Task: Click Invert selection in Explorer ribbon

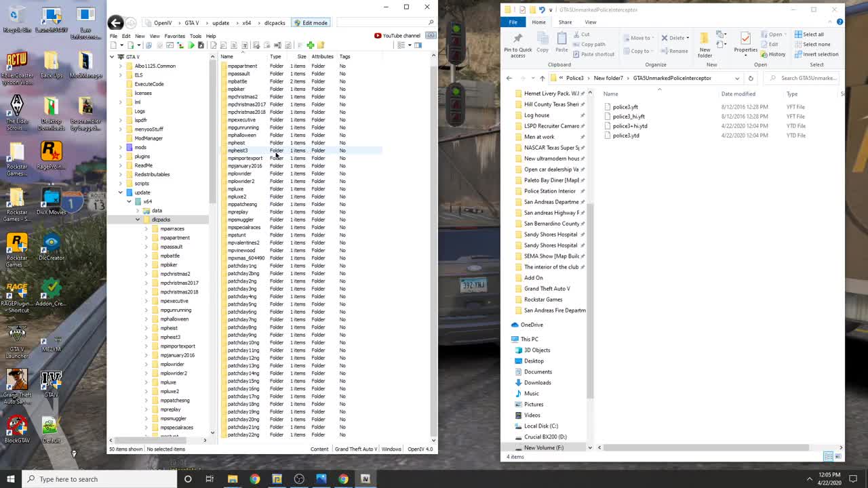Action: pyautogui.click(x=816, y=54)
